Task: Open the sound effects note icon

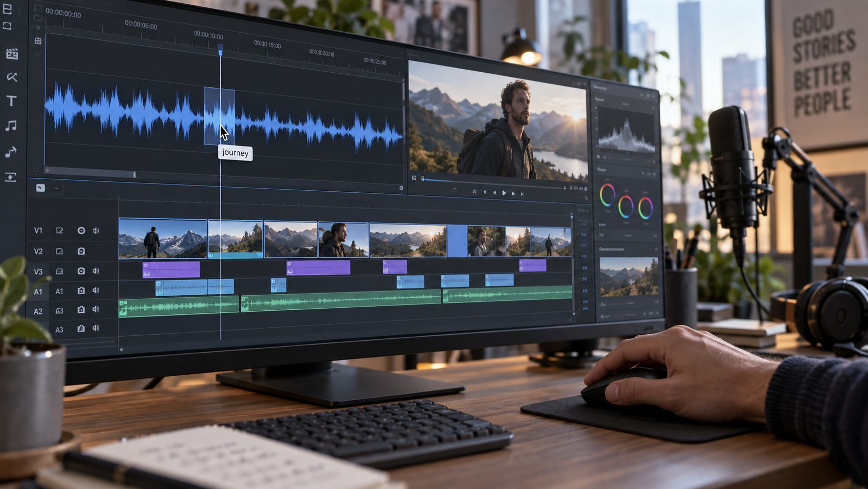Action: 10,152
